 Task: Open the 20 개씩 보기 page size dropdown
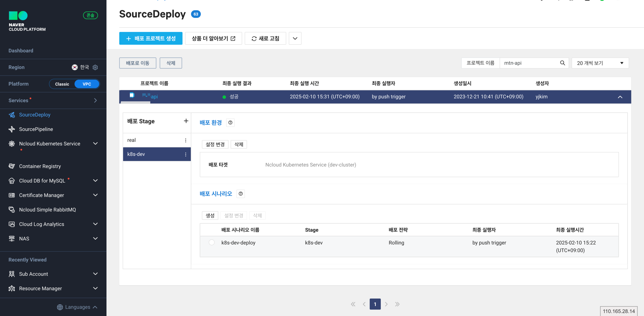tap(600, 63)
